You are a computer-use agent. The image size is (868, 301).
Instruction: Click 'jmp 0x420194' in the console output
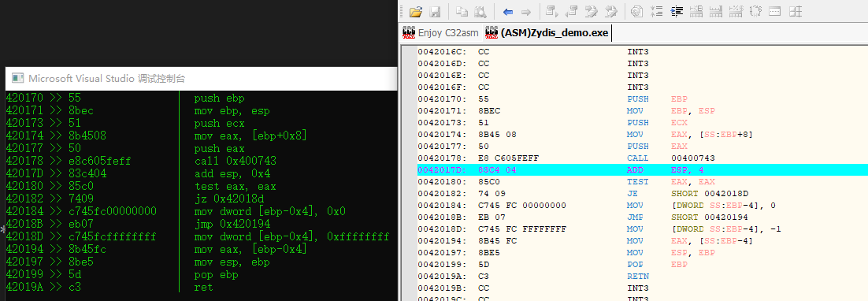[x=232, y=224]
